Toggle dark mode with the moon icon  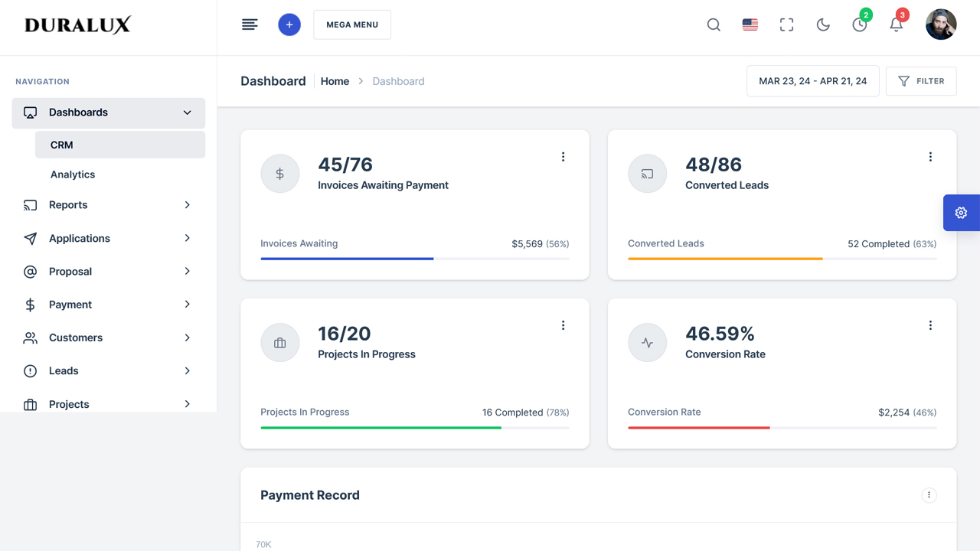(823, 24)
